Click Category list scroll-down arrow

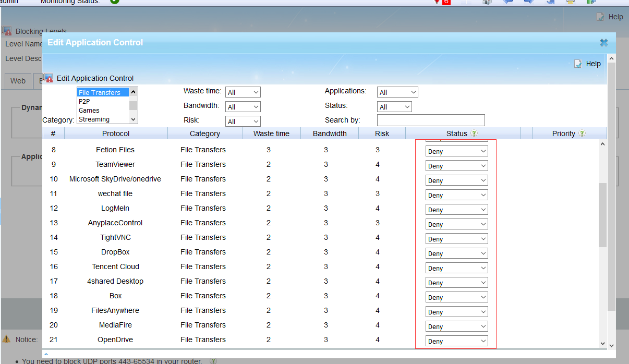[x=134, y=119]
